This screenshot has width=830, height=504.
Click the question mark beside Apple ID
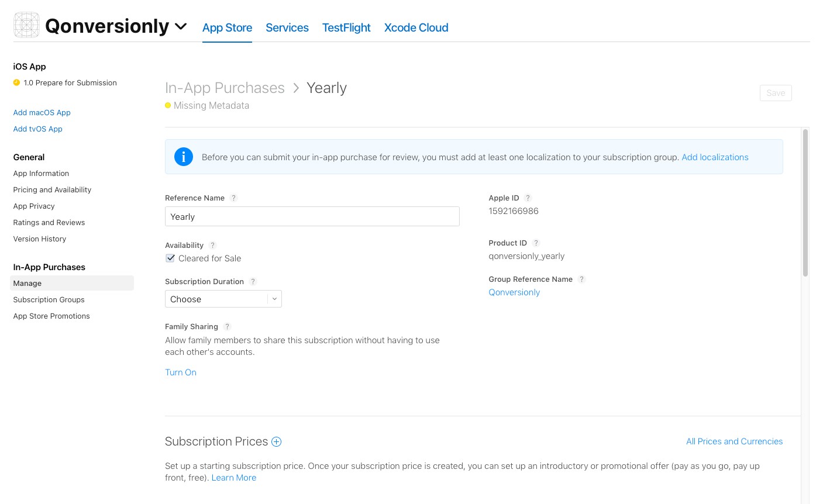(x=528, y=198)
